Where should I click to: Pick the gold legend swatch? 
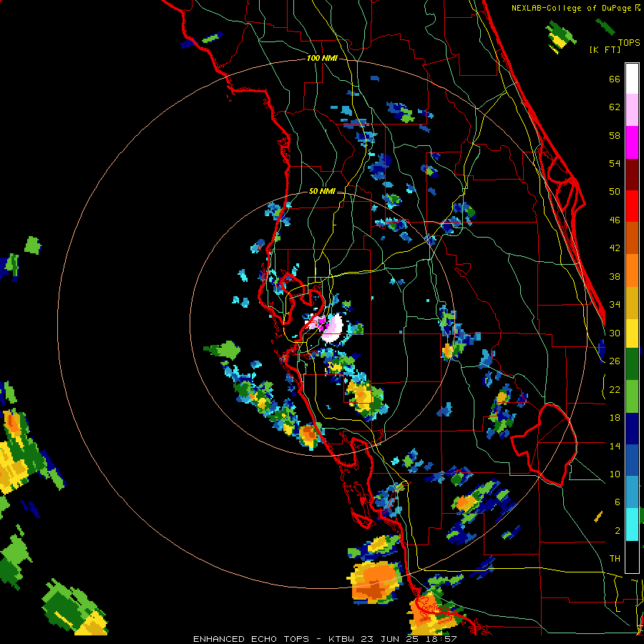[632, 303]
